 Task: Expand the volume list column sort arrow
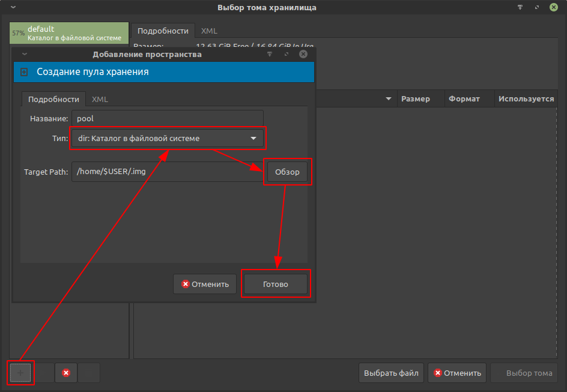tap(389, 99)
